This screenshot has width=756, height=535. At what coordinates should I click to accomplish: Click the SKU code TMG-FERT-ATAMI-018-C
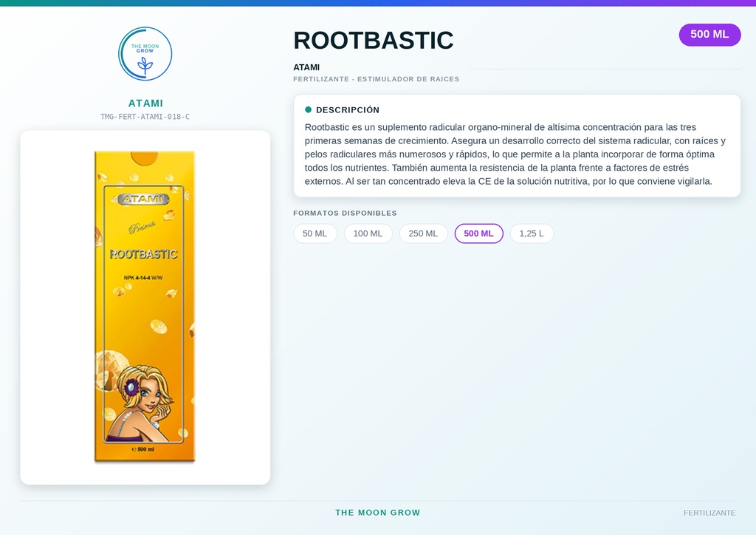(x=145, y=117)
